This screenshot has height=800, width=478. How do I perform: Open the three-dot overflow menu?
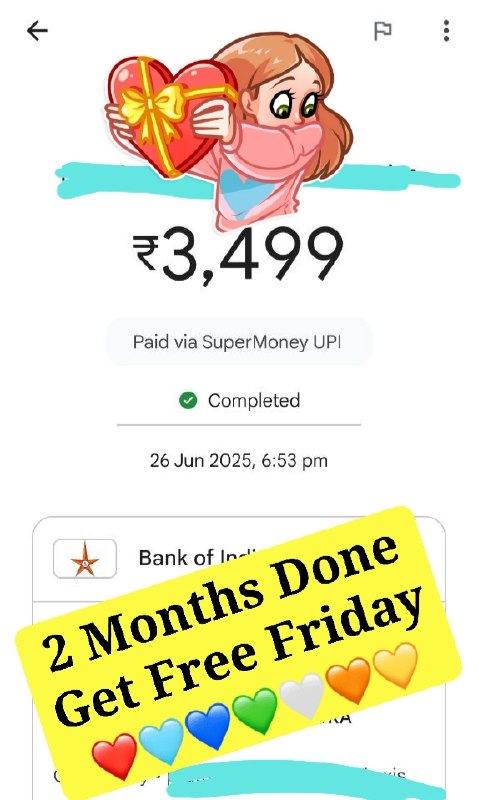pyautogui.click(x=446, y=31)
